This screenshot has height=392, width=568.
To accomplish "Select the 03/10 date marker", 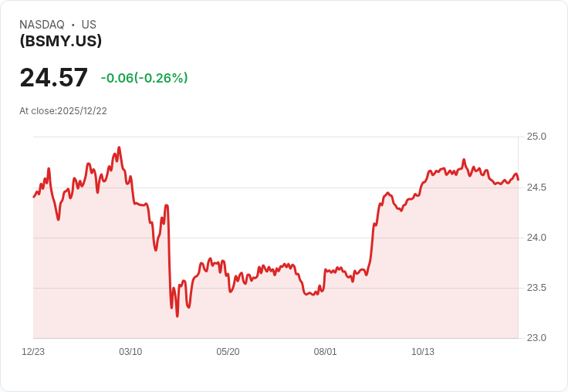I will click(130, 352).
